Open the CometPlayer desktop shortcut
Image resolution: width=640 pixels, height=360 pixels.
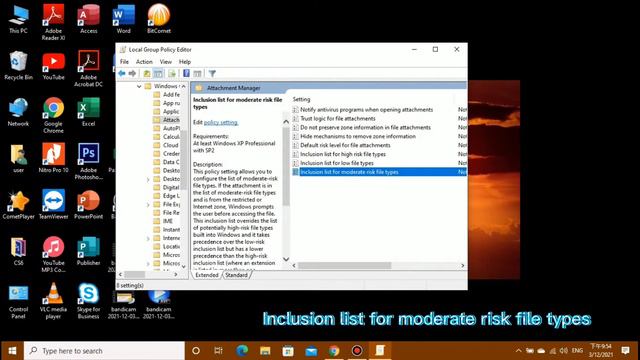click(x=18, y=205)
